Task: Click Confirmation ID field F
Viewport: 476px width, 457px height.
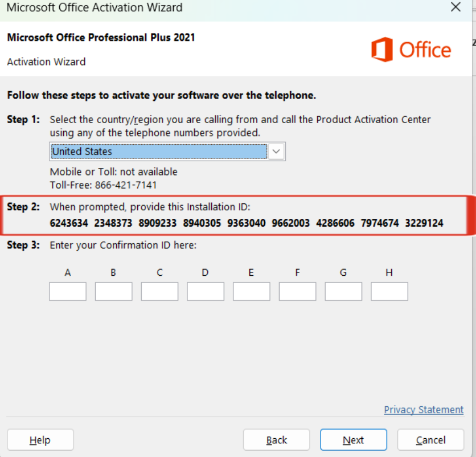Action: 297,291
